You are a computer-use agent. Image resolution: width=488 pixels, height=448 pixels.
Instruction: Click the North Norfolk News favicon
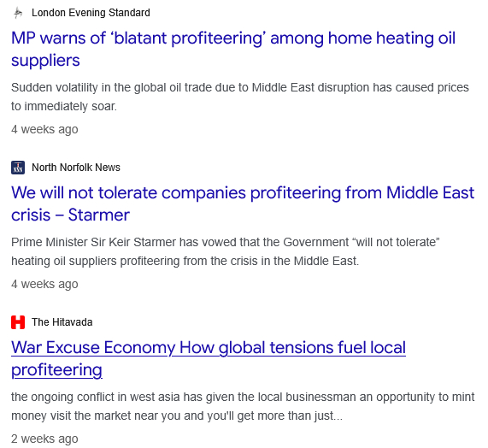18,168
